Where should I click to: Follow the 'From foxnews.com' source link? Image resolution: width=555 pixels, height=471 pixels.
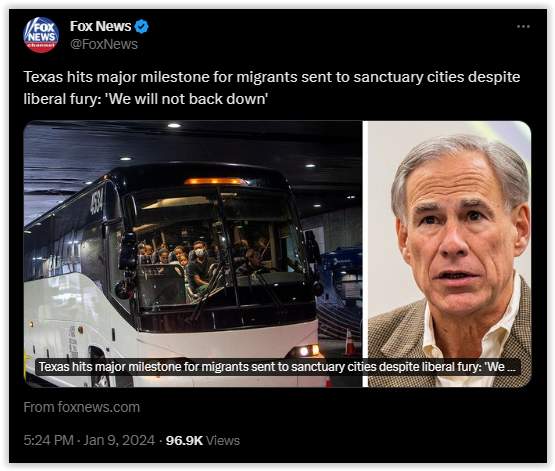pyautogui.click(x=82, y=407)
